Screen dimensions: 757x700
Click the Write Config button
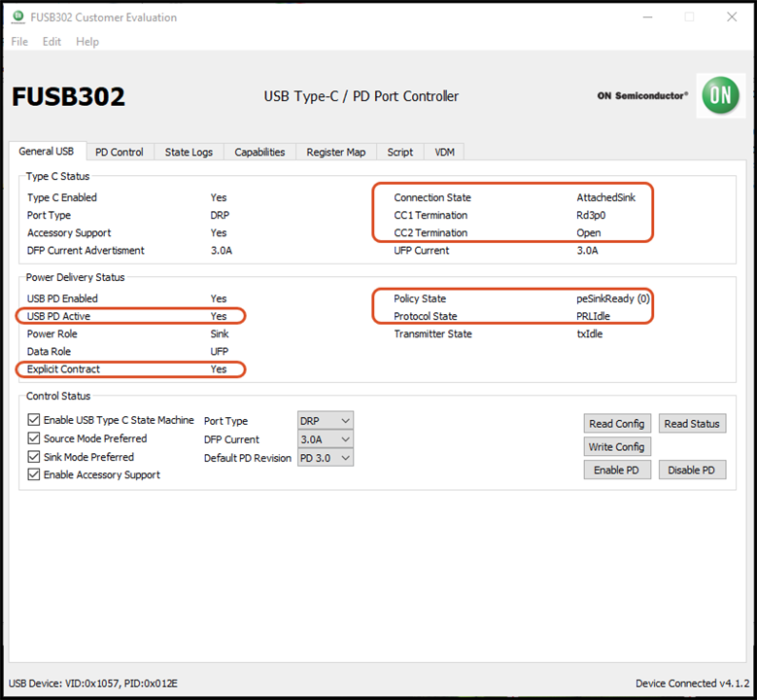(x=617, y=447)
